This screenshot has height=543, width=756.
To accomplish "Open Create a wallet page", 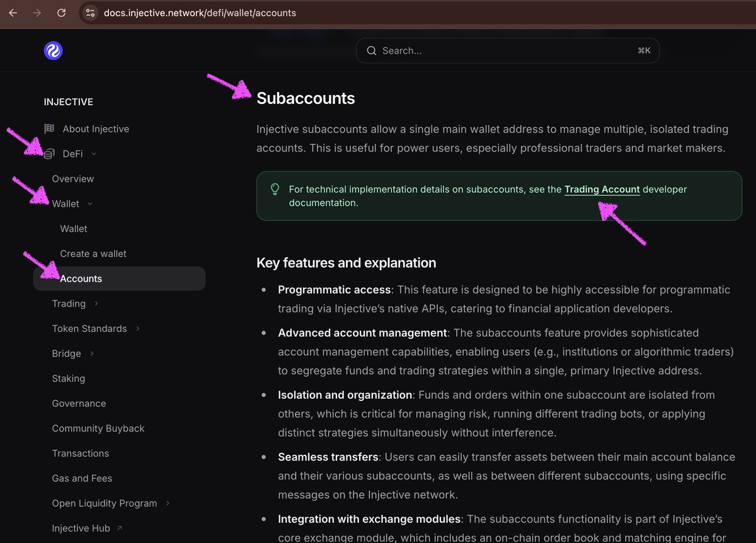I will [93, 254].
